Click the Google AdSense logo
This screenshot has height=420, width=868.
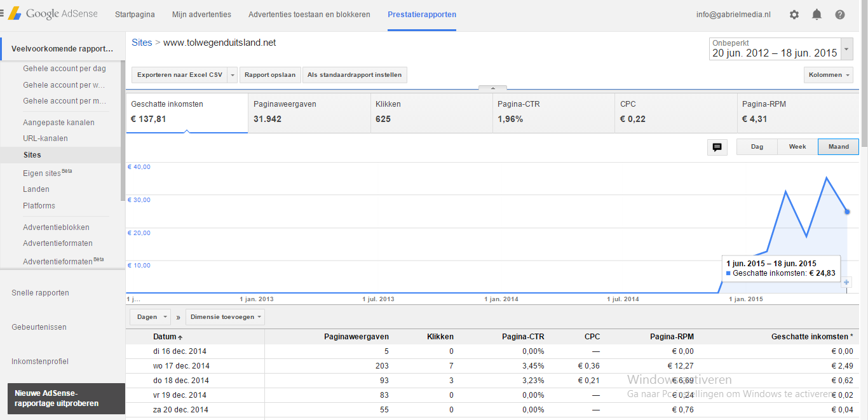pyautogui.click(x=53, y=14)
